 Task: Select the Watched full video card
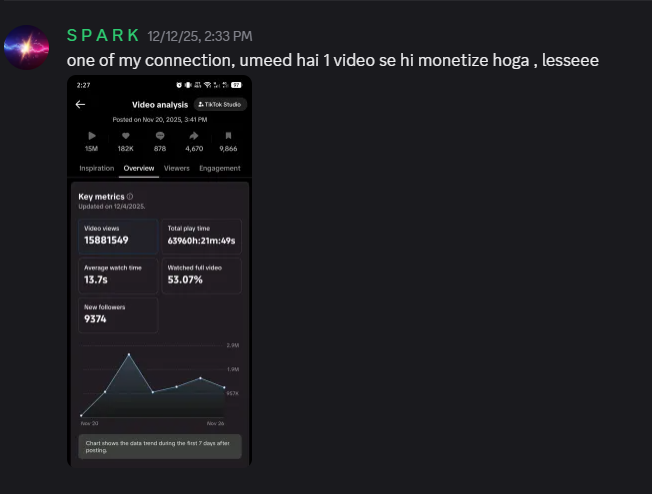tap(201, 276)
